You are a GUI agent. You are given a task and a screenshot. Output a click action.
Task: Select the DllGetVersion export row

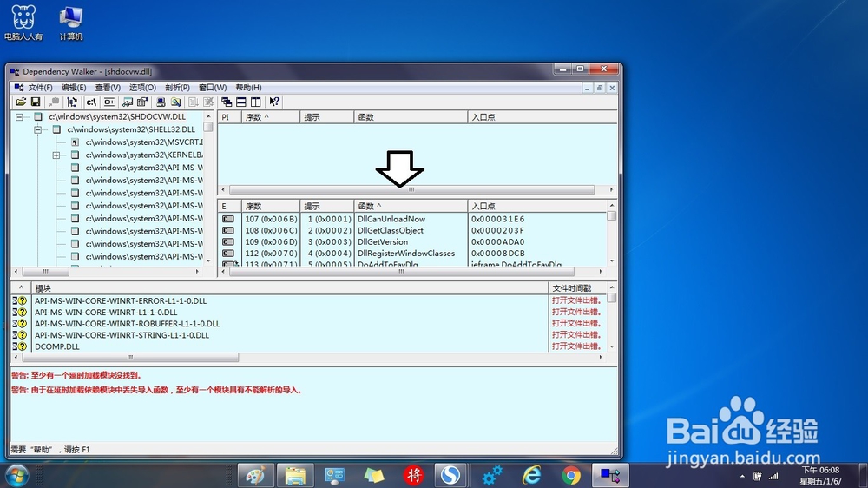pyautogui.click(x=412, y=242)
